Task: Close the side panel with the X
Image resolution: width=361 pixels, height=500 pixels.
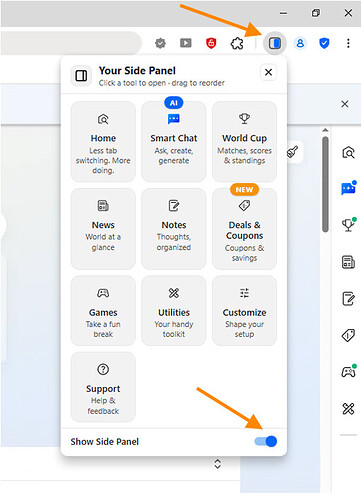Action: pos(345,104)
